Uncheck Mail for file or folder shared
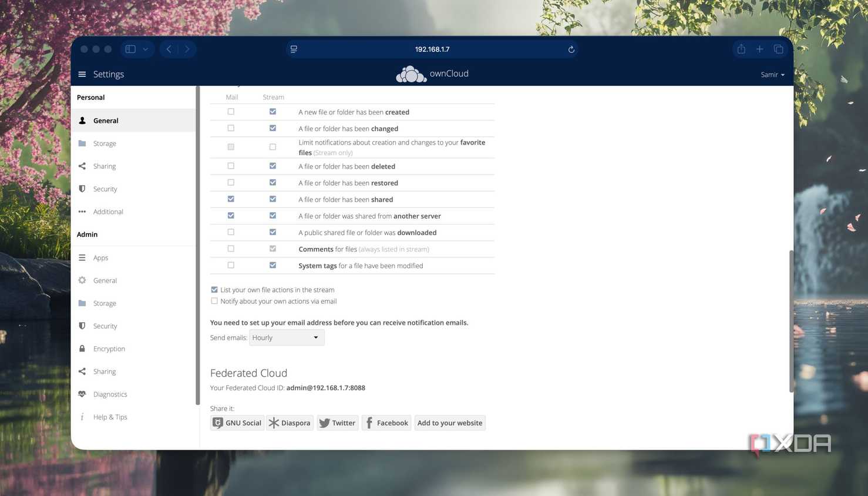 coord(231,199)
